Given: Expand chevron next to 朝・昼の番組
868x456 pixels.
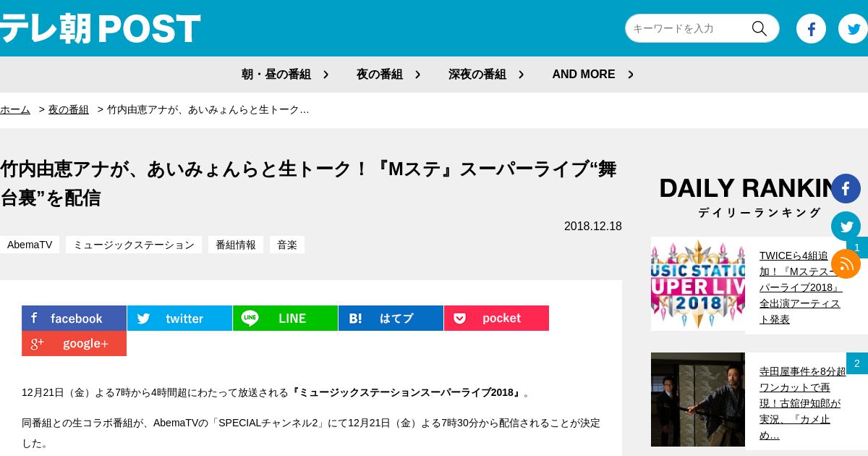Looking at the screenshot, I should [325, 75].
